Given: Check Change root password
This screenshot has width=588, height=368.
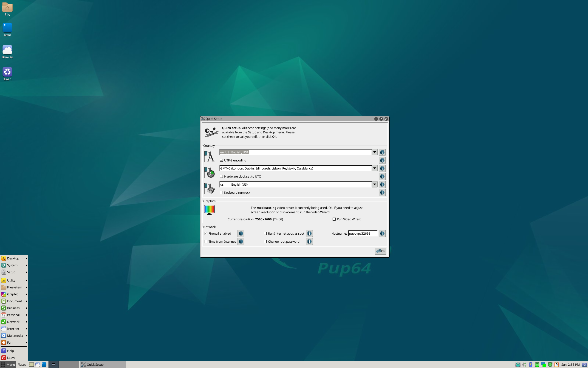Looking at the screenshot, I should pyautogui.click(x=265, y=241).
